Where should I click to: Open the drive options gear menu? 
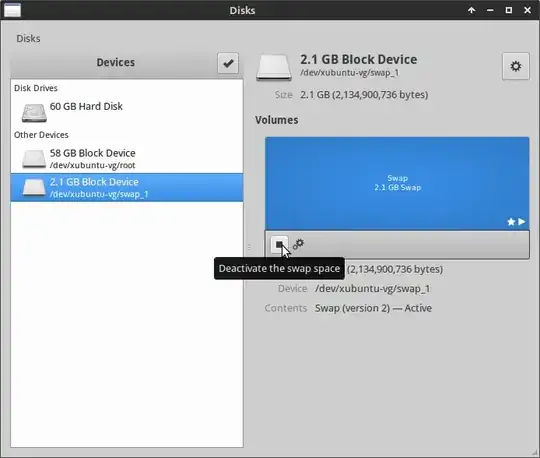516,66
